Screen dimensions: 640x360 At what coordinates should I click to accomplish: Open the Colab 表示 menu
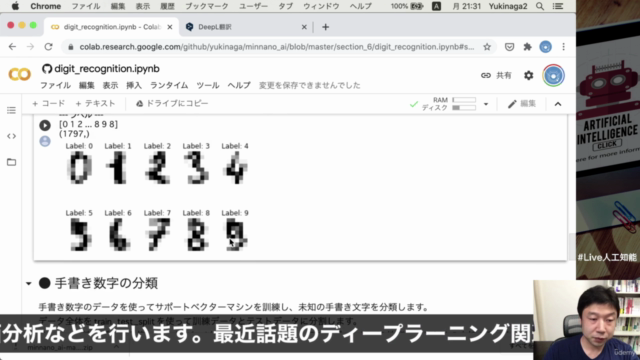pos(110,85)
